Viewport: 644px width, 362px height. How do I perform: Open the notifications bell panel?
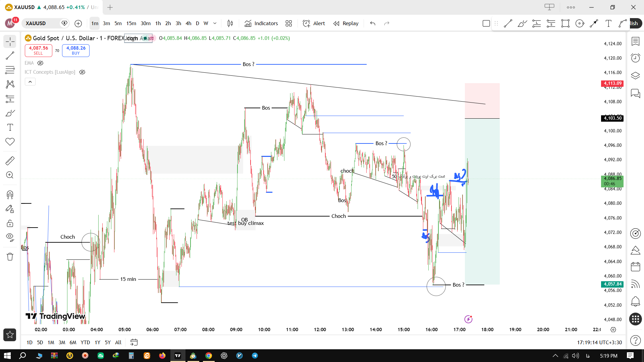[636, 301]
